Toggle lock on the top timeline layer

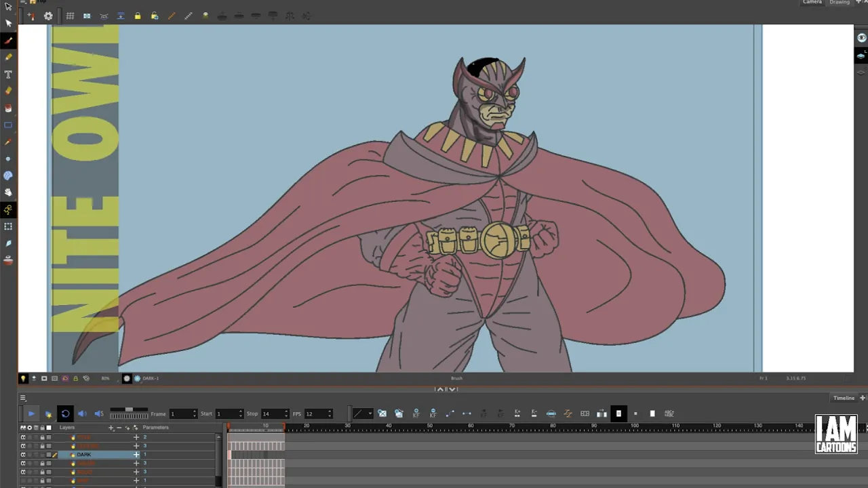point(42,438)
